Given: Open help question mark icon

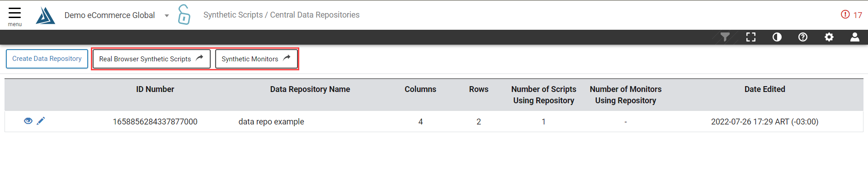Looking at the screenshot, I should click(x=803, y=37).
